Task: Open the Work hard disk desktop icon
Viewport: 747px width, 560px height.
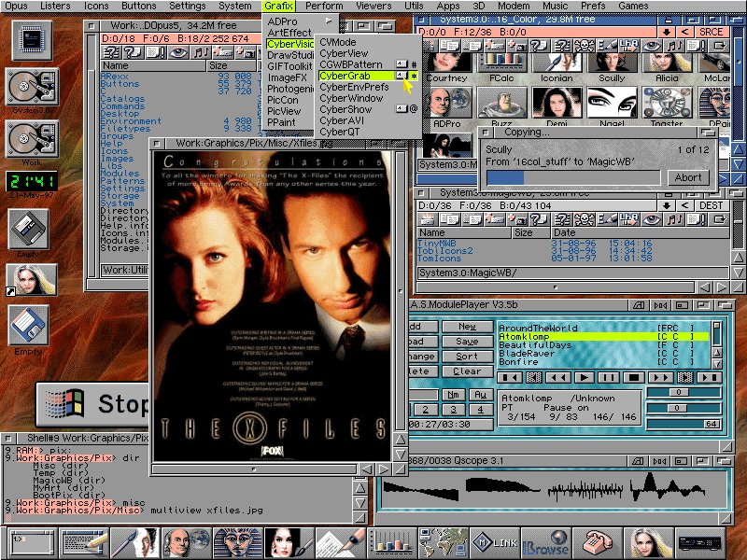Action: pyautogui.click(x=32, y=138)
